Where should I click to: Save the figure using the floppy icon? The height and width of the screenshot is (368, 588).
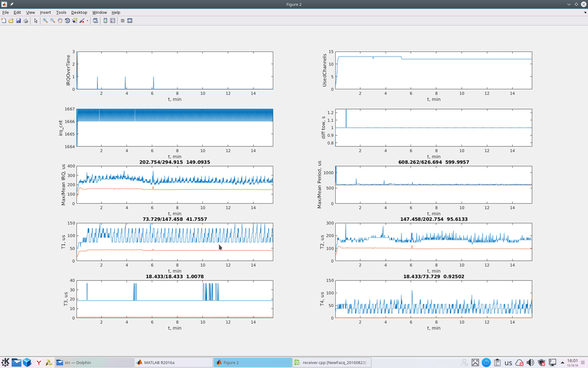point(18,21)
